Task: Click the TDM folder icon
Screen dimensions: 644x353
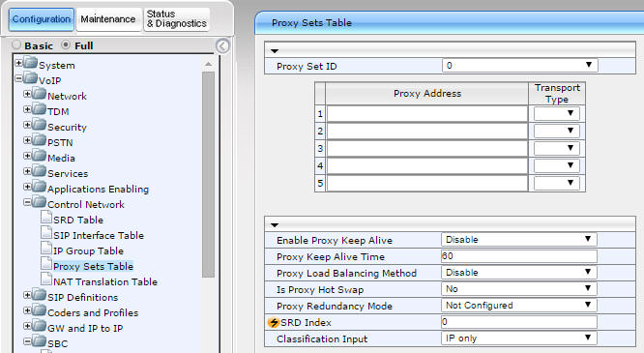Action: coord(39,109)
